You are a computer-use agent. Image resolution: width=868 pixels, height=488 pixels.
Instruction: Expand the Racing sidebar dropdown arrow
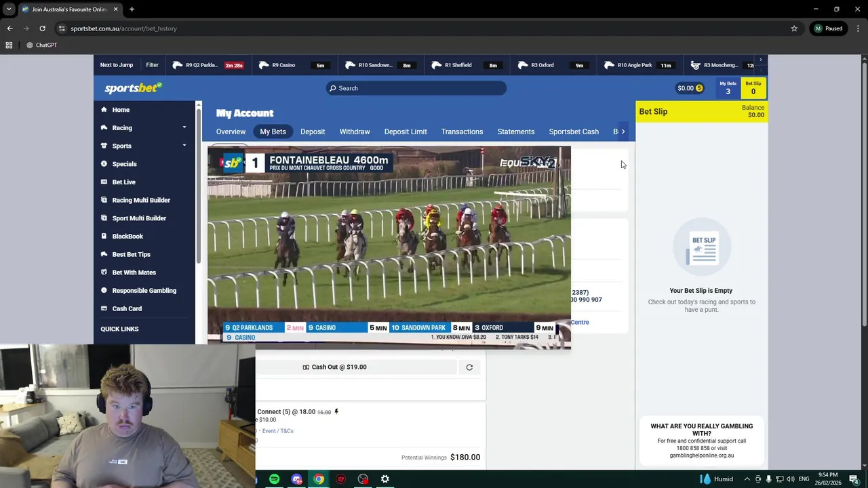click(184, 127)
